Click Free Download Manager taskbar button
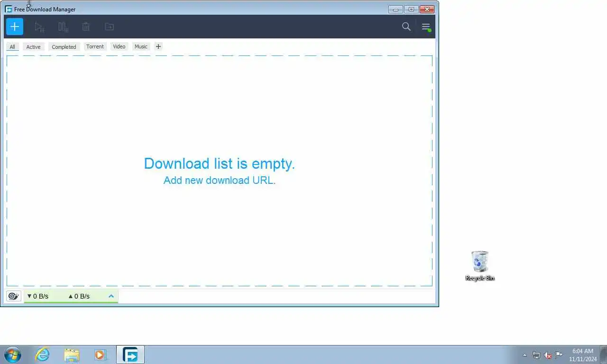The image size is (607, 364). [130, 355]
